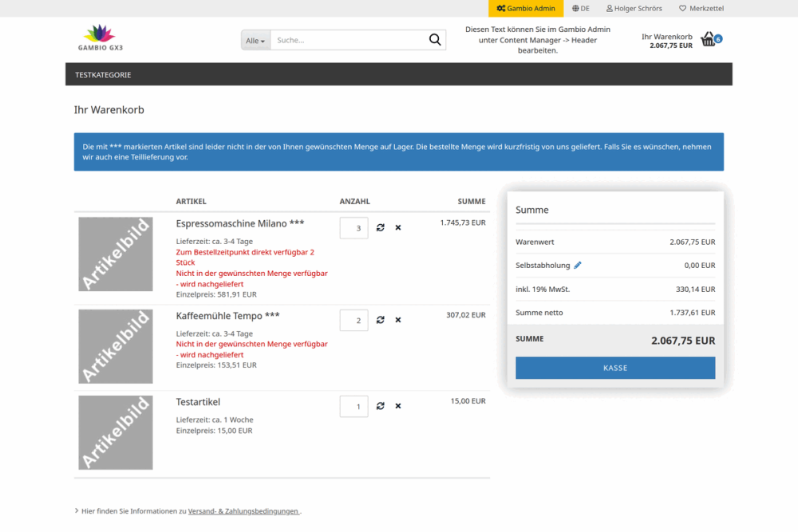This screenshot has height=532, width=798.
Task: Open the Testkategorie navigation item
Action: [103, 75]
